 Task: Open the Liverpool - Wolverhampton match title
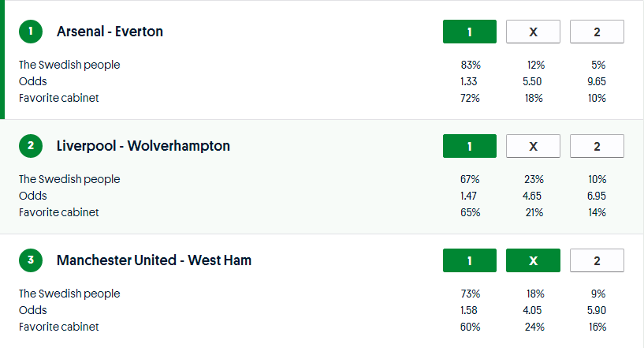click(x=143, y=146)
